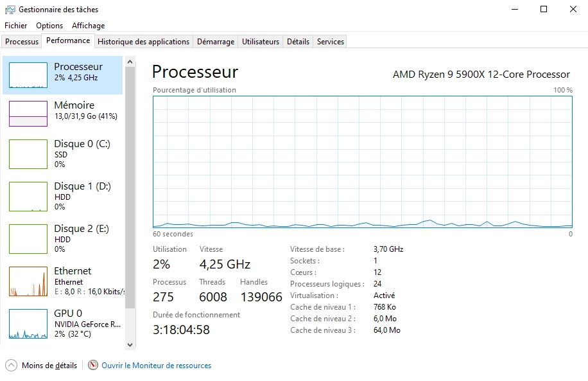This screenshot has height=381, width=588.
Task: Click the Task Manager title bar icon
Action: tap(10, 10)
